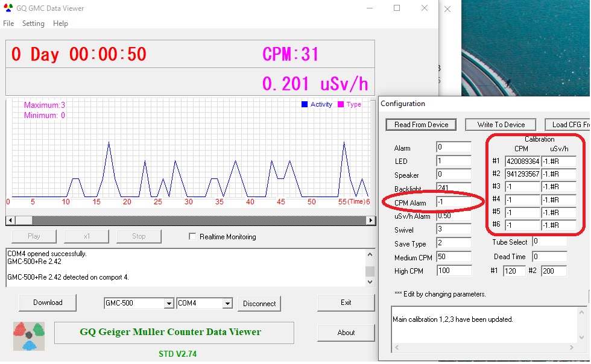591x364 pixels.
Task: Click the magenta Type legend square
Action: click(x=341, y=104)
